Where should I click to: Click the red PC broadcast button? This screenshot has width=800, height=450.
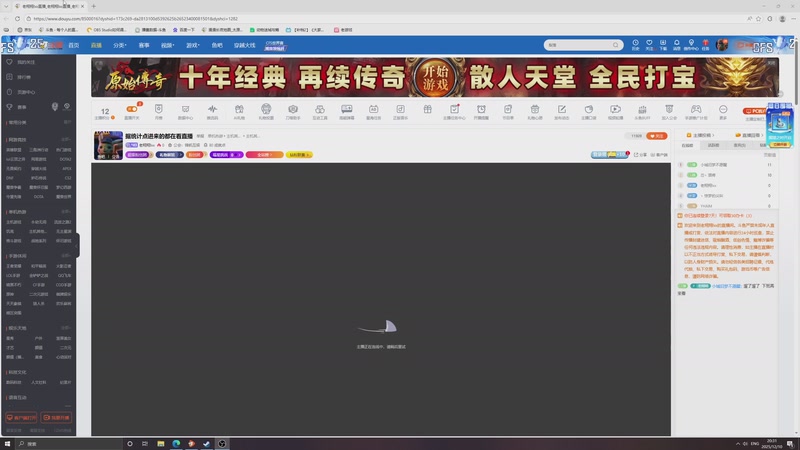(754, 111)
